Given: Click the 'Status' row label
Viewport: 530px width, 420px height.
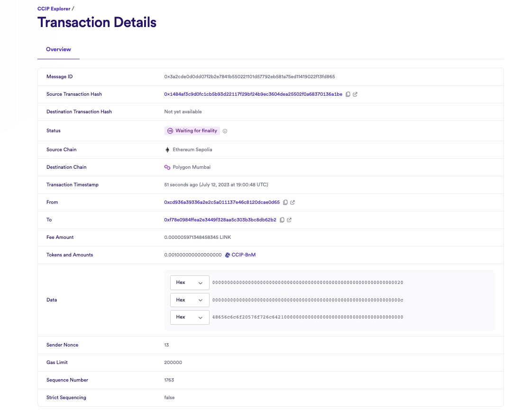Looking at the screenshot, I should (x=54, y=131).
